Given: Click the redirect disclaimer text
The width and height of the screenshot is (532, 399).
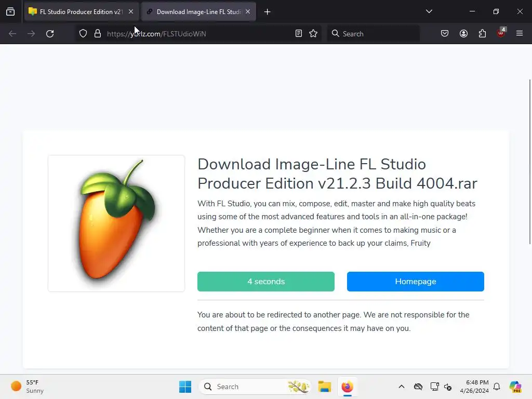Looking at the screenshot, I should tap(333, 321).
